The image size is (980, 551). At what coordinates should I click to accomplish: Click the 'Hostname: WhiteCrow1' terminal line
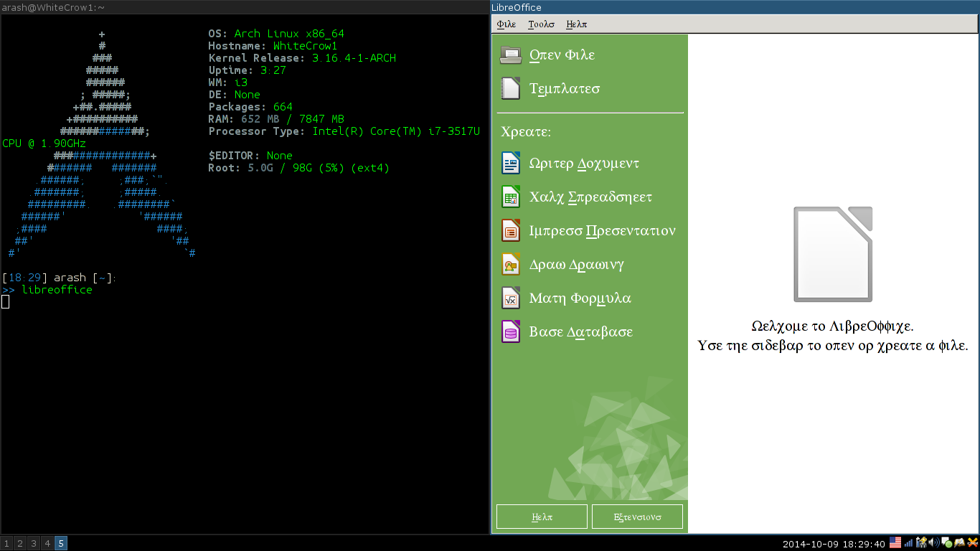(x=273, y=46)
